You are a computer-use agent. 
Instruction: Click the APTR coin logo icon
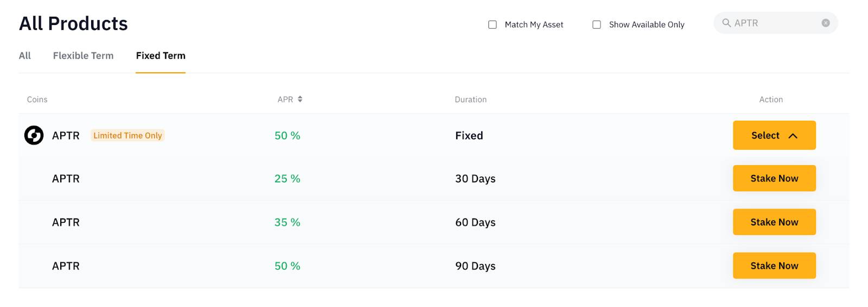coord(34,135)
